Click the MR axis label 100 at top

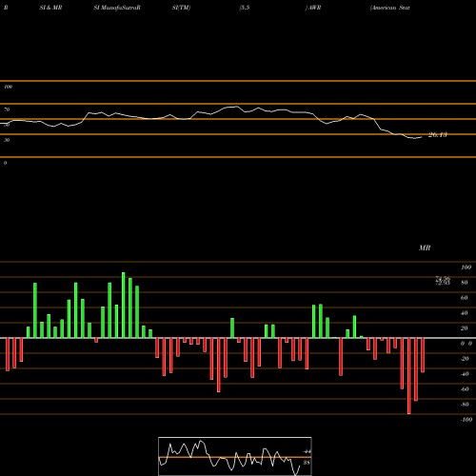[466, 268]
